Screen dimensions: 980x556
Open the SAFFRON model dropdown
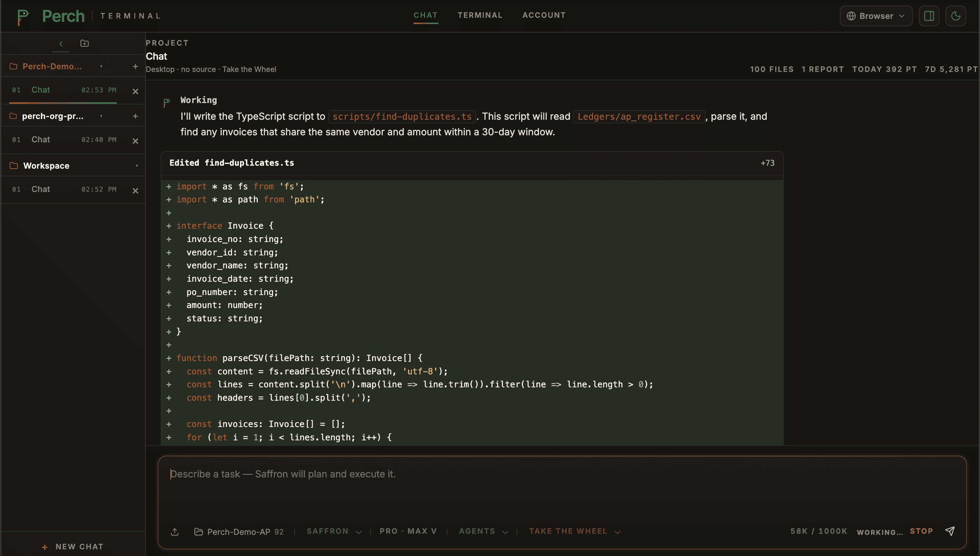point(334,531)
